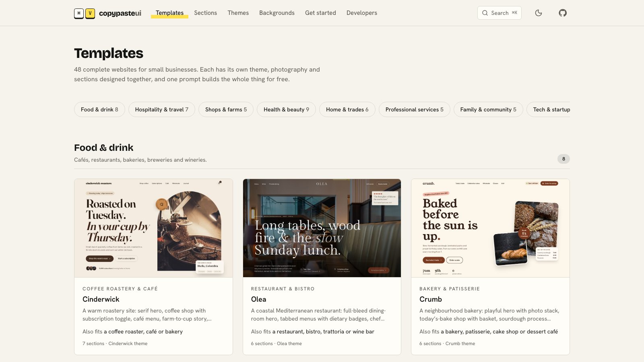Open the Developers nav link
Screen dimensions: 644x362
362,13
